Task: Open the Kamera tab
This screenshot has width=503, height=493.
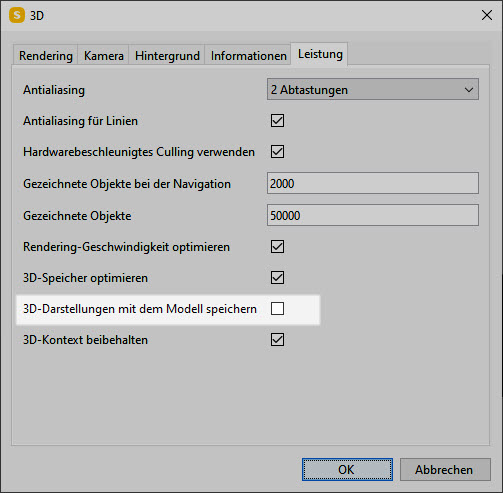Action: click(x=104, y=55)
